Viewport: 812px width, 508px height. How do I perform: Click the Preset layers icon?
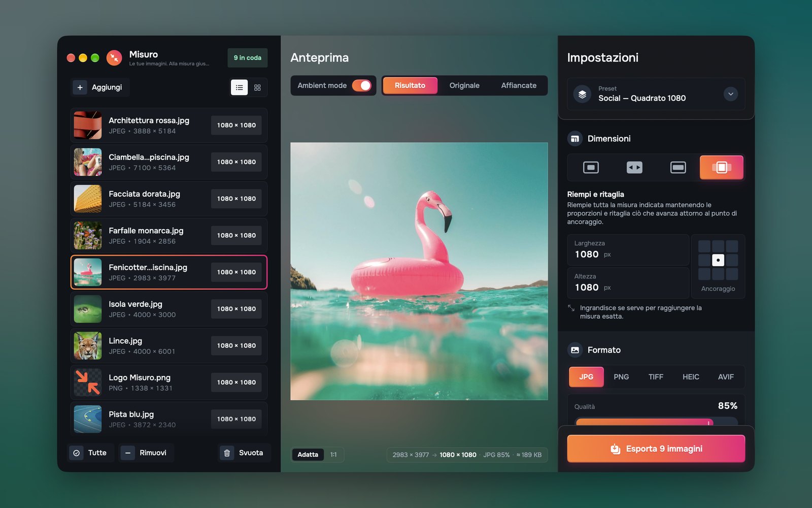click(583, 94)
